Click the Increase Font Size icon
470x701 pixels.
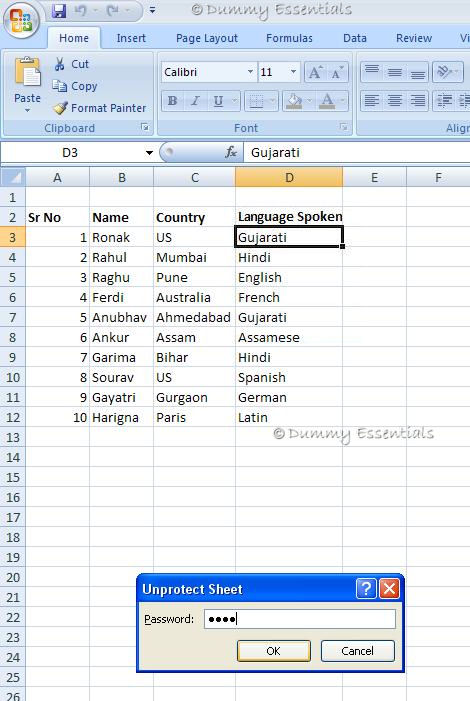(315, 72)
